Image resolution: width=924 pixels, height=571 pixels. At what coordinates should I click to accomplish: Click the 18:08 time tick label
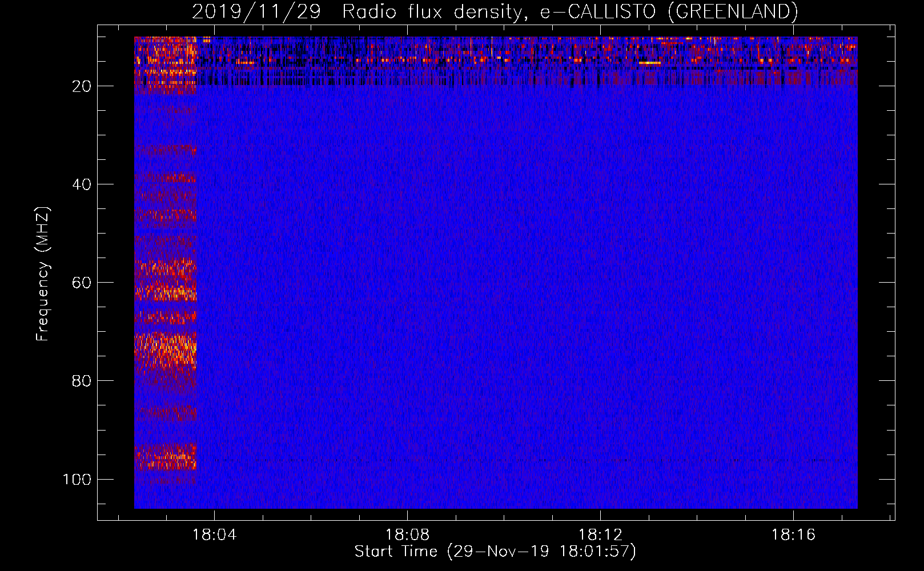click(407, 534)
